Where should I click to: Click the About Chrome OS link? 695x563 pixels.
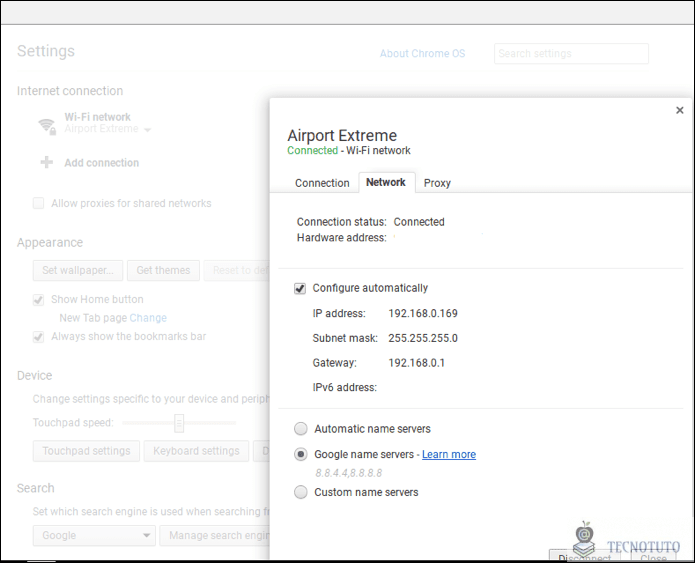click(422, 54)
